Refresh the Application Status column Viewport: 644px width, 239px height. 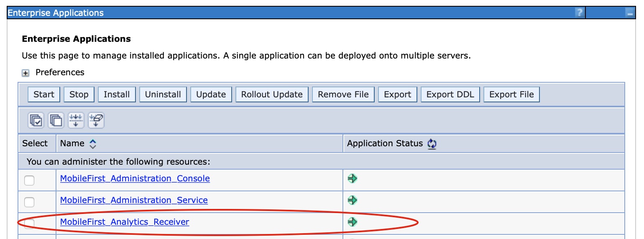pos(432,144)
